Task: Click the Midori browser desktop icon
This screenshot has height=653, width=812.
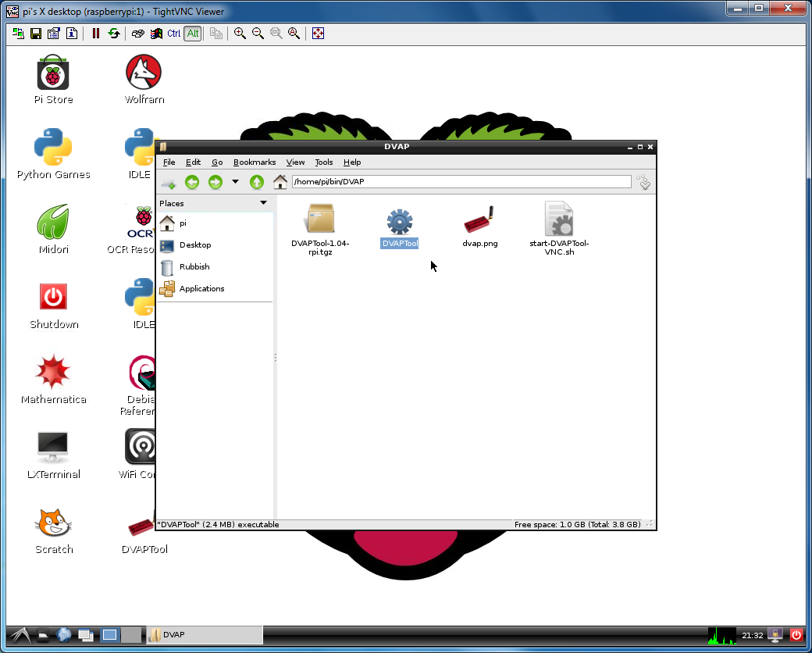Action: tap(53, 229)
